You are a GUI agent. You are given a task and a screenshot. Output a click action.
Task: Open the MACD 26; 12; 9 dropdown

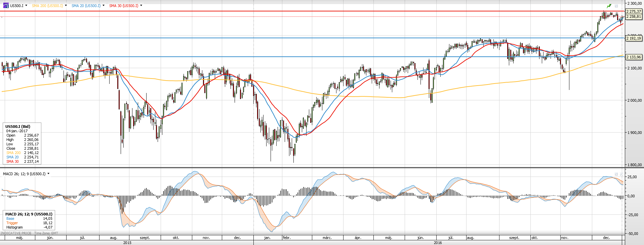pyautogui.click(x=48, y=174)
